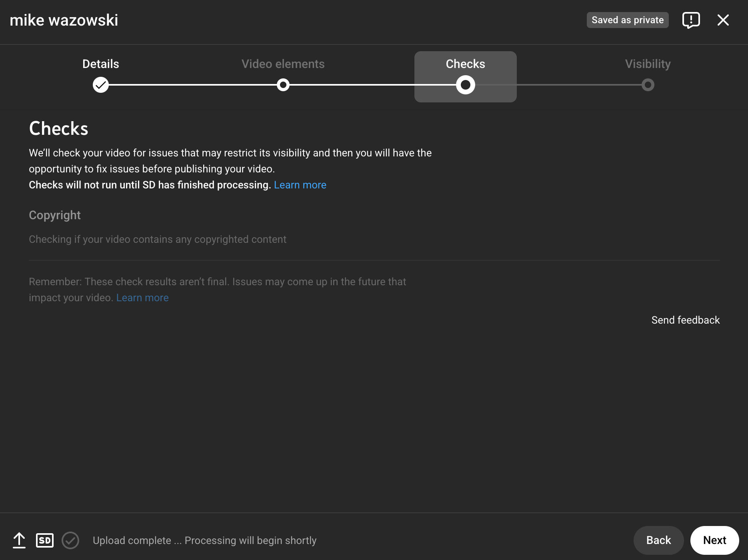Click the Video elements progress dot
This screenshot has width=748, height=560.
[283, 84]
